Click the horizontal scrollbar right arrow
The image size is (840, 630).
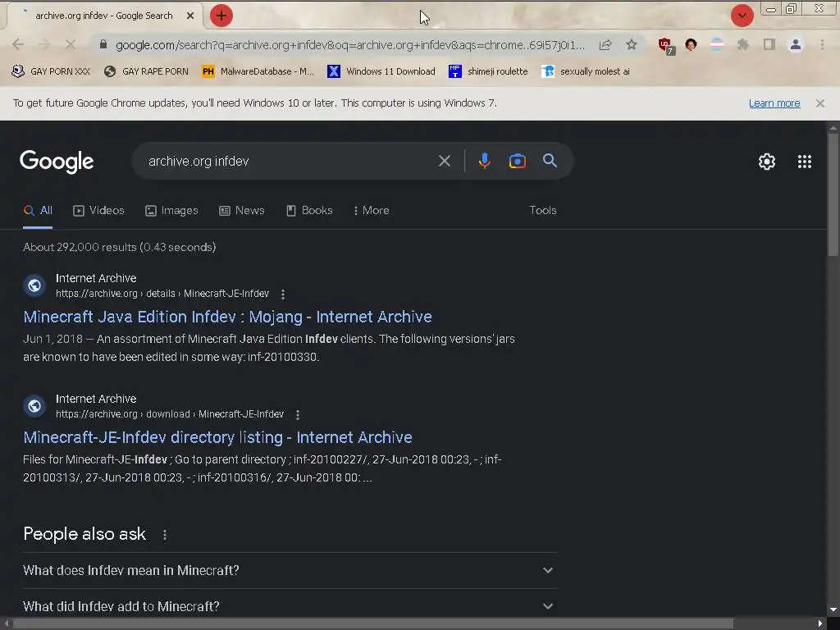[819, 623]
